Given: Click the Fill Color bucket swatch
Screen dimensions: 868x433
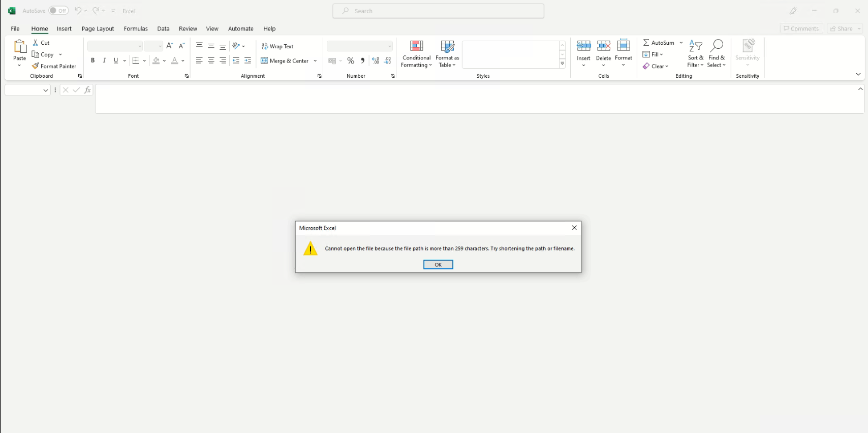Looking at the screenshot, I should tap(156, 60).
